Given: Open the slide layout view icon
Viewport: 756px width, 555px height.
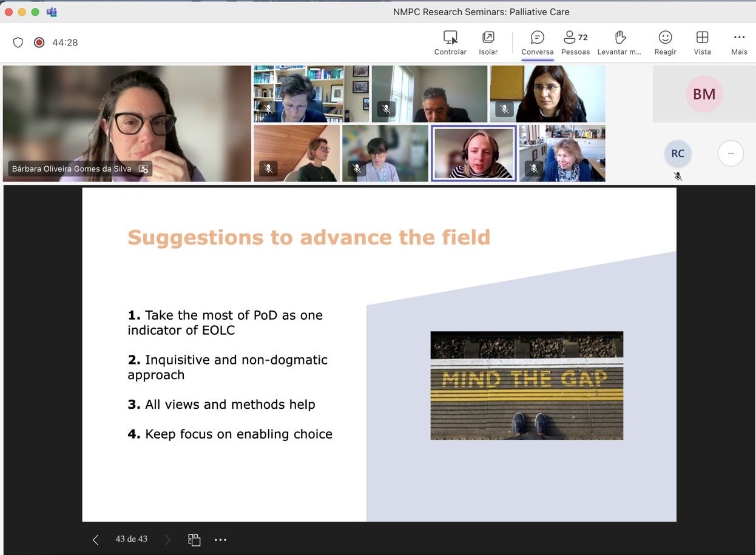Looking at the screenshot, I should [x=194, y=540].
